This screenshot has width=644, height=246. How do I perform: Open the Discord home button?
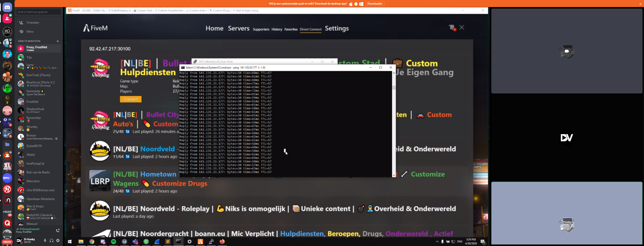pyautogui.click(x=7, y=8)
